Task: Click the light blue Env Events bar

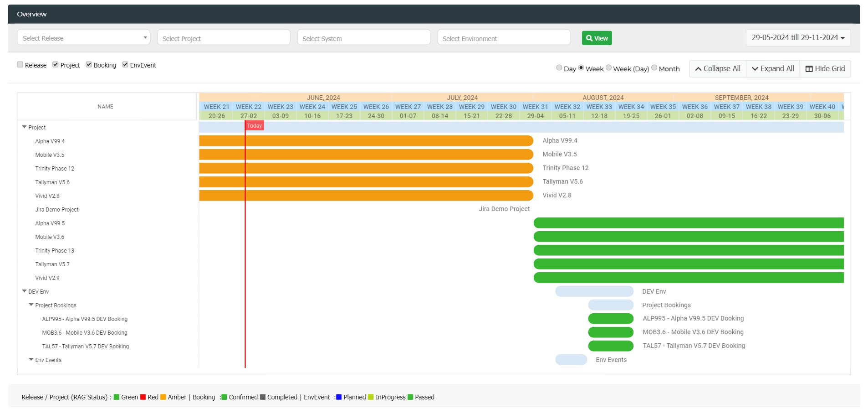Action: pos(571,360)
